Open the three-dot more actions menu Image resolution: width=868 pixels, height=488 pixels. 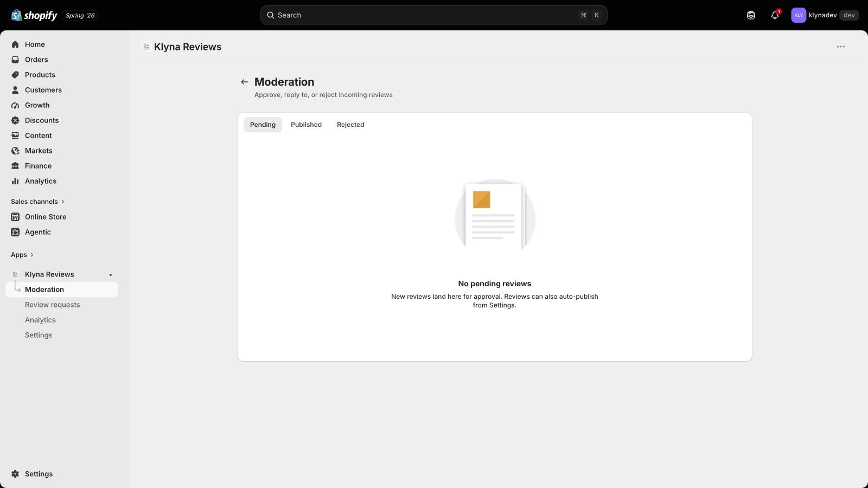(x=841, y=47)
